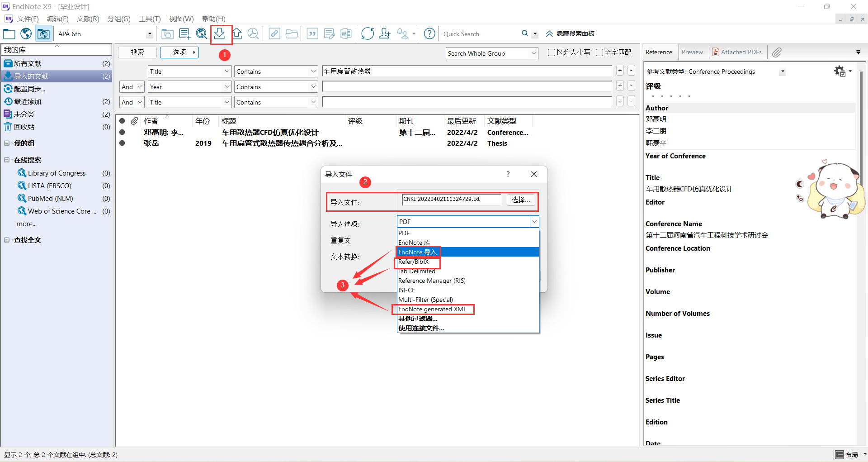Image resolution: width=868 pixels, height=462 pixels.
Task: Select PubMed (NLM) in online search list
Action: click(x=50, y=198)
